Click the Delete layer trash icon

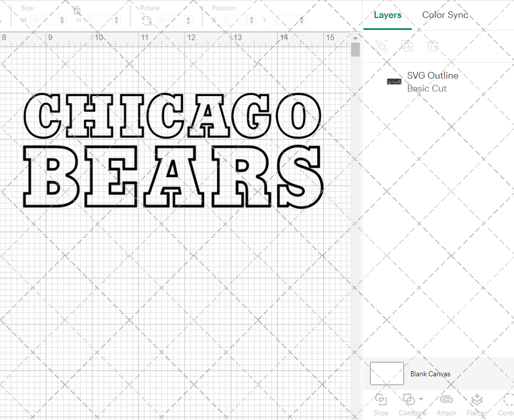tap(433, 46)
